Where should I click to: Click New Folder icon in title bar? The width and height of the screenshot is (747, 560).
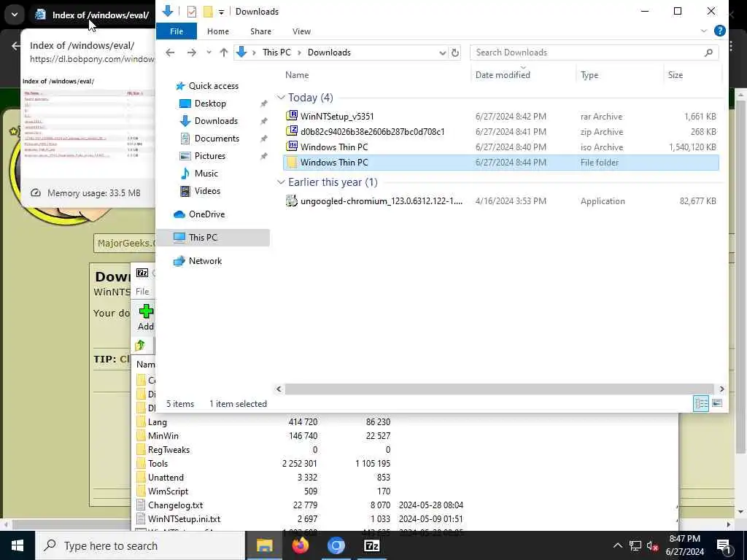208,12
